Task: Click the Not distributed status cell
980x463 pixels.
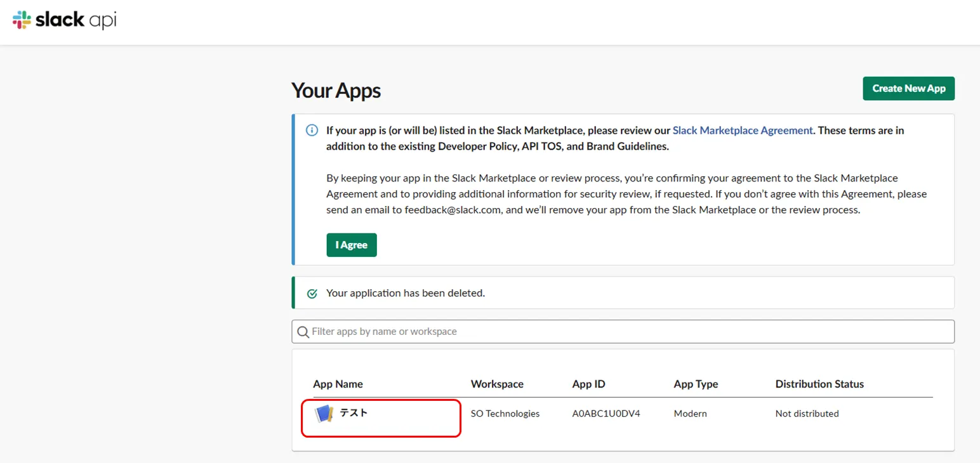Action: [x=807, y=414]
